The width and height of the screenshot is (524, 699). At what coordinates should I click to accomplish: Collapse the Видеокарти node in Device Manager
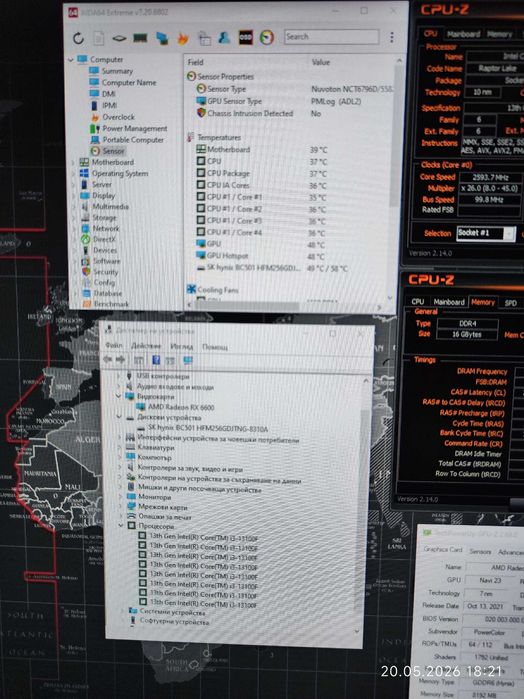pyautogui.click(x=119, y=396)
